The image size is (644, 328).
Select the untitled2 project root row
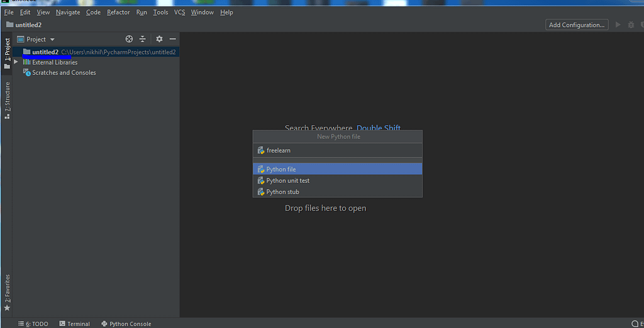tap(96, 52)
